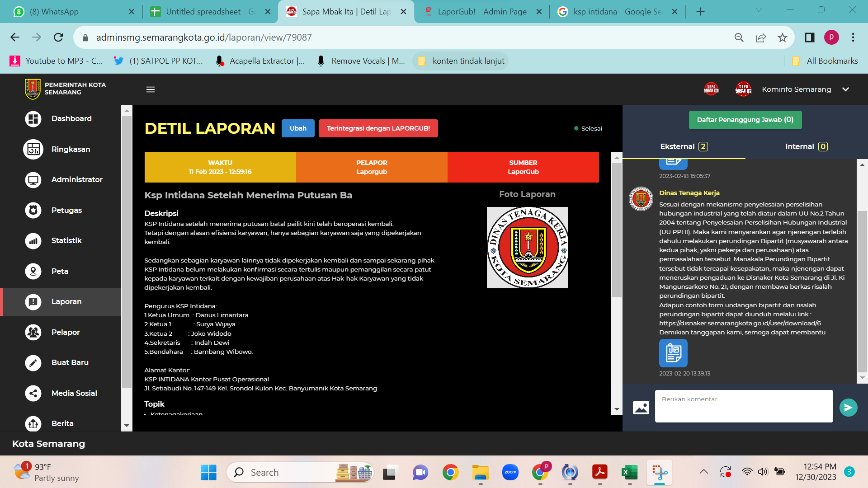Viewport: 868px width, 488px height.
Task: Switch to the Eksternal comments tab
Action: point(684,146)
